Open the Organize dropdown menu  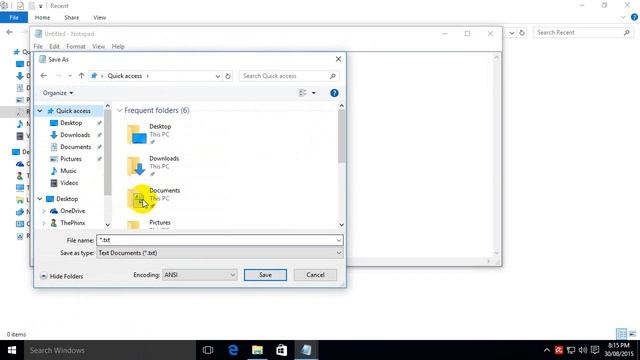coord(58,93)
